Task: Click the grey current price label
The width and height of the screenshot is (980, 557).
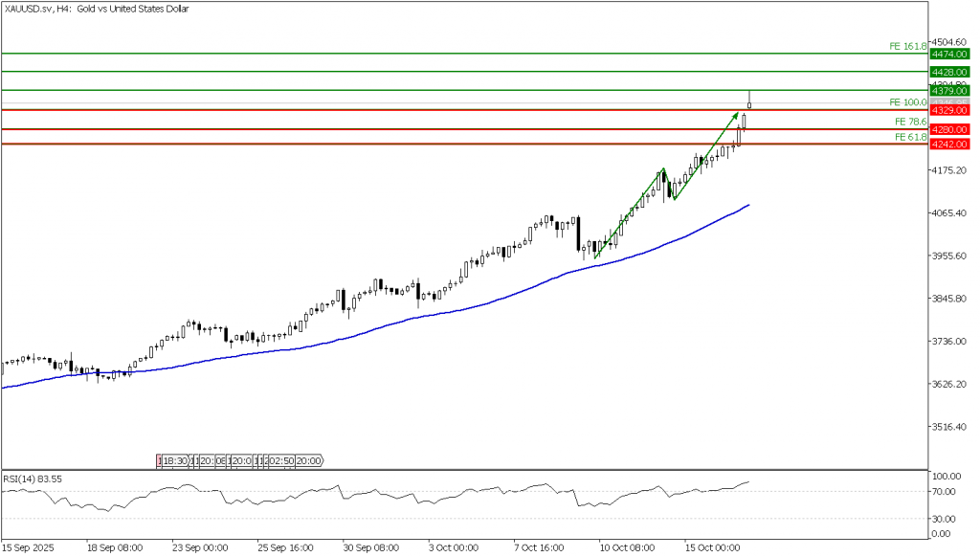Action: [949, 101]
